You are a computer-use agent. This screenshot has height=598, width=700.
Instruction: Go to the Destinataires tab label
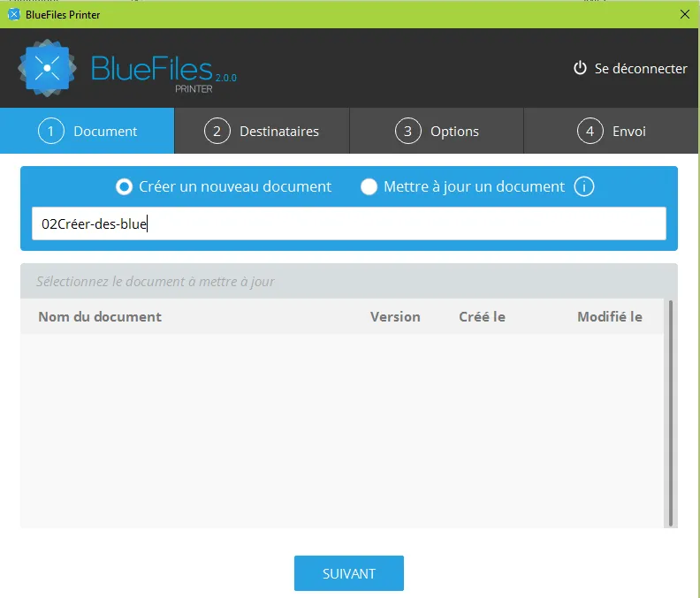click(279, 132)
